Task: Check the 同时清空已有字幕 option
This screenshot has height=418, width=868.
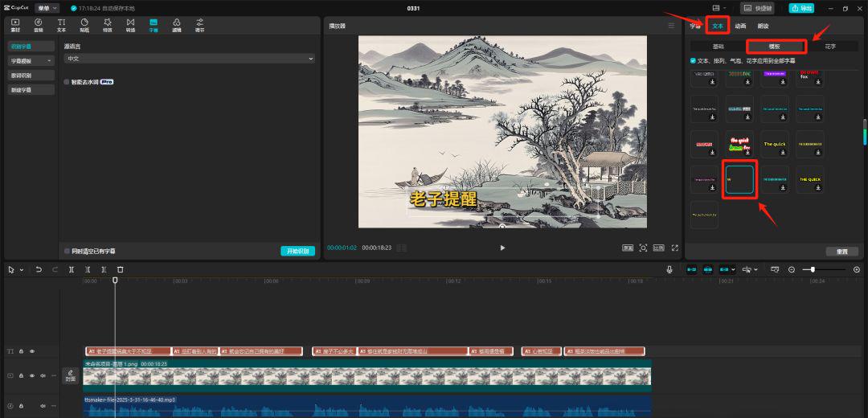Action: point(67,251)
